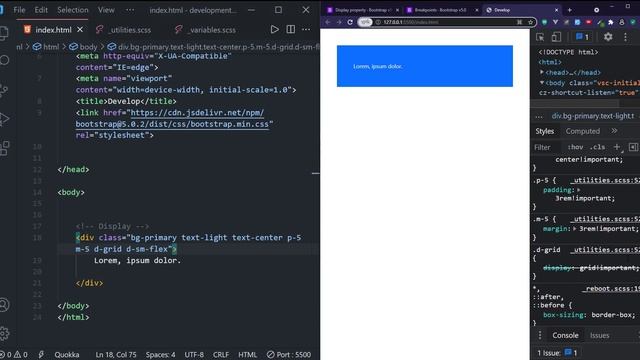This screenshot has height=360, width=640.
Task: Open Run and Debug in activity bar
Action: click(4, 119)
